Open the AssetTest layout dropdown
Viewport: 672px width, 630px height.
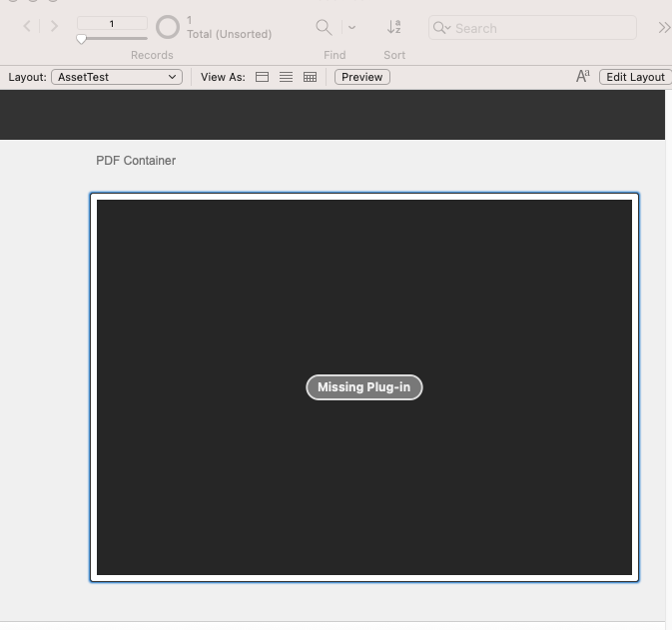[117, 77]
